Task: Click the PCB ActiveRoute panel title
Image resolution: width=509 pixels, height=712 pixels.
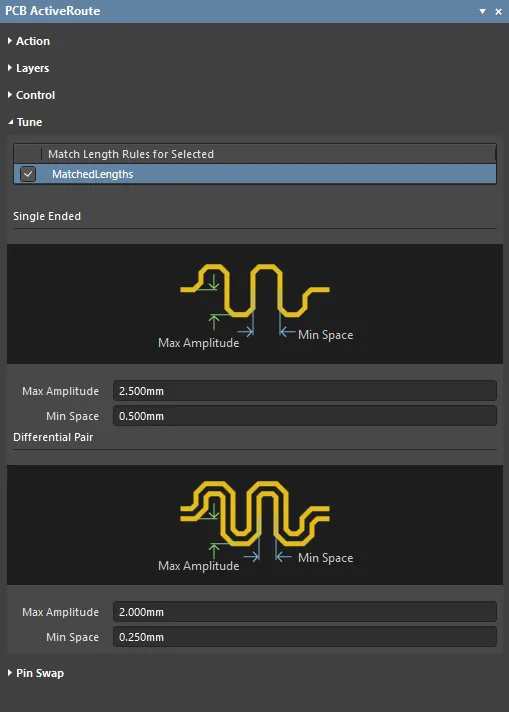Action: click(53, 11)
